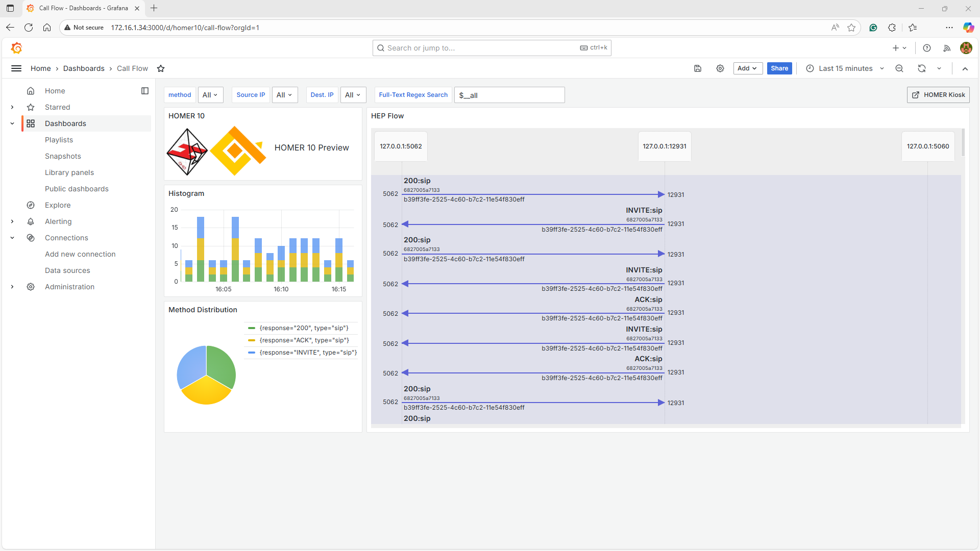Toggle the 200 sip legend color swatch
The image size is (980, 551).
pos(252,328)
